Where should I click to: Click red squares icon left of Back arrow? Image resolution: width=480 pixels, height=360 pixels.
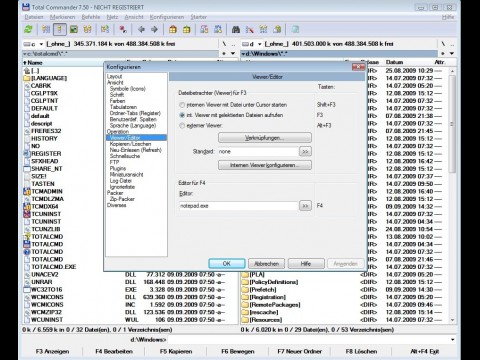123,30
